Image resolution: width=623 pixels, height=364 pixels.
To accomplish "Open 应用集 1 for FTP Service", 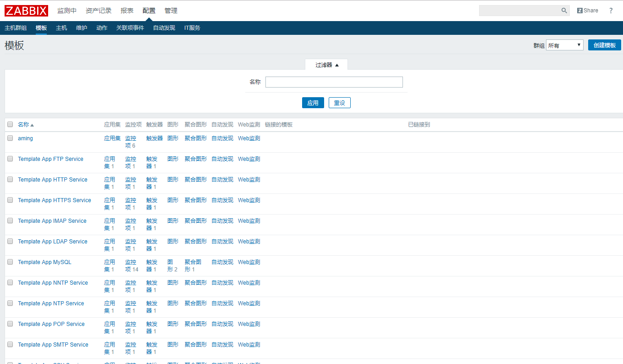I will coord(110,162).
